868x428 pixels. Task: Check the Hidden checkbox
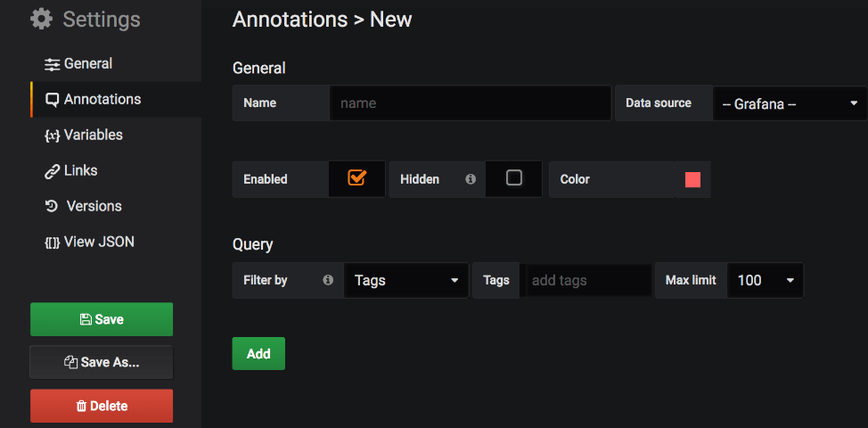514,177
